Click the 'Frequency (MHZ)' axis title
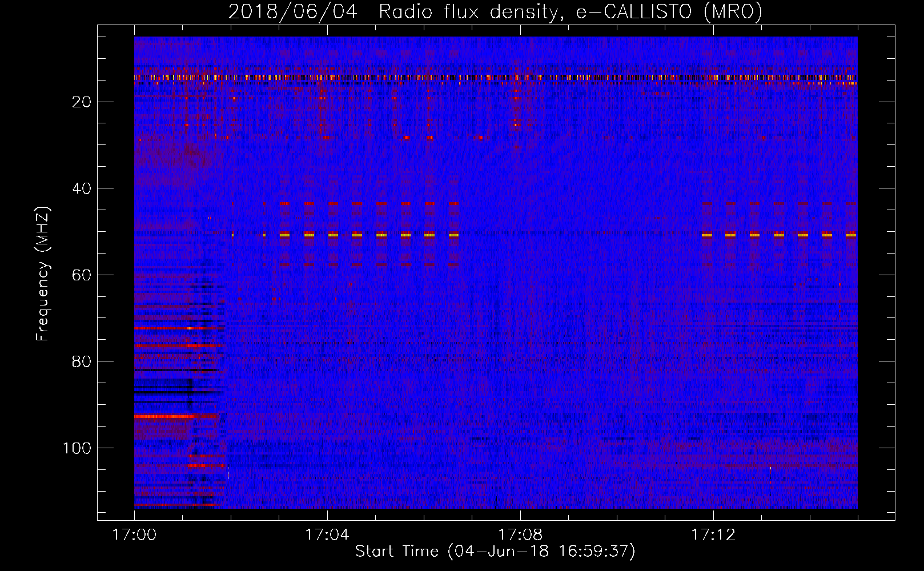924x571 pixels. pos(43,274)
